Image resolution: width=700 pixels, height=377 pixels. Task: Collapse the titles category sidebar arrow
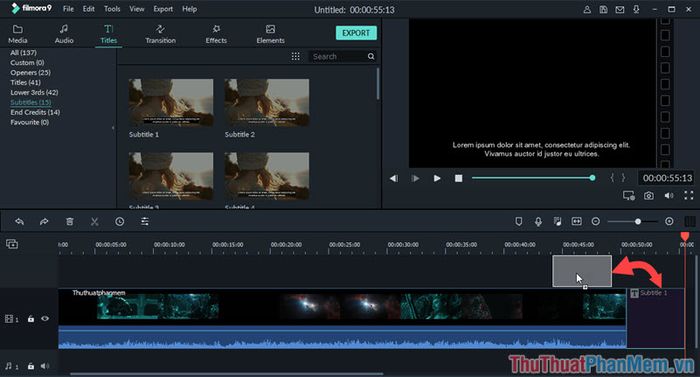pyautogui.click(x=113, y=128)
